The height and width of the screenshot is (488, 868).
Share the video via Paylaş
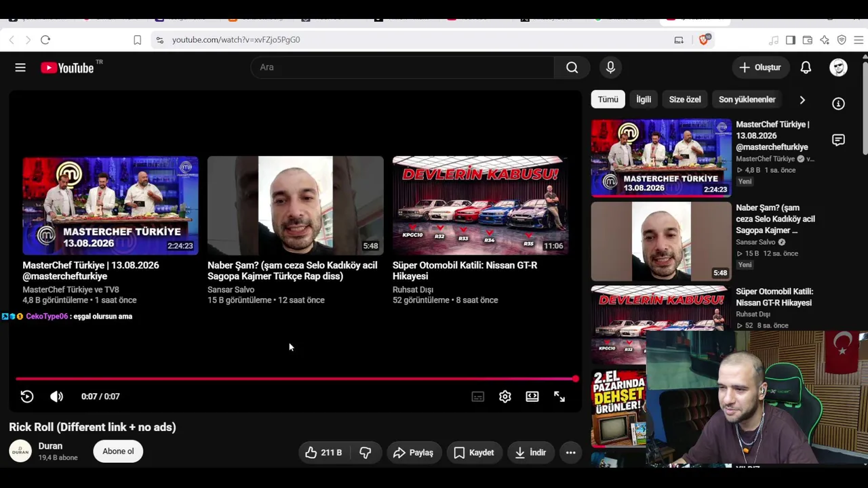coord(413,452)
